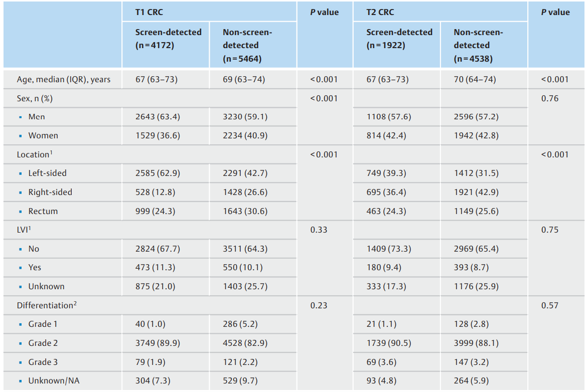
Task: Click the Age, median (IQR), years row label
Action: pos(63,79)
